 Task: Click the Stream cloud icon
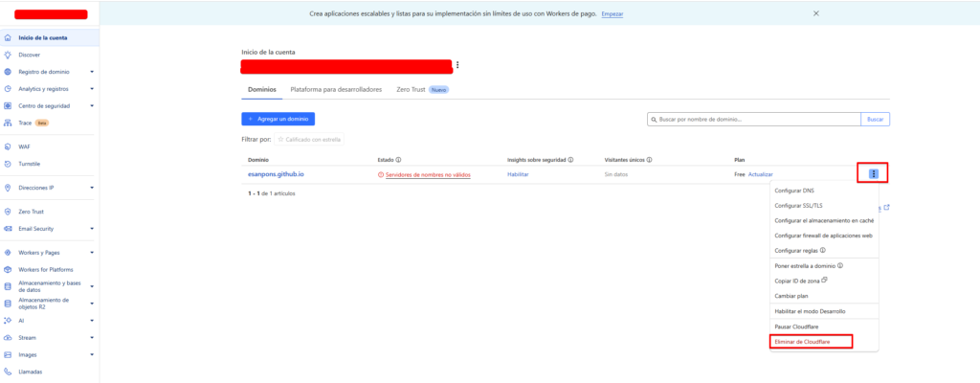pyautogui.click(x=8, y=337)
